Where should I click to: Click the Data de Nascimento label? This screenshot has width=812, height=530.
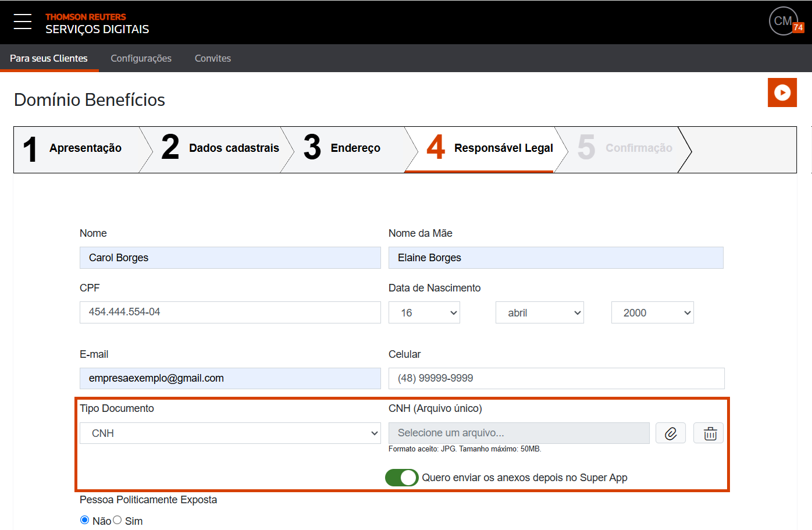[x=435, y=288]
